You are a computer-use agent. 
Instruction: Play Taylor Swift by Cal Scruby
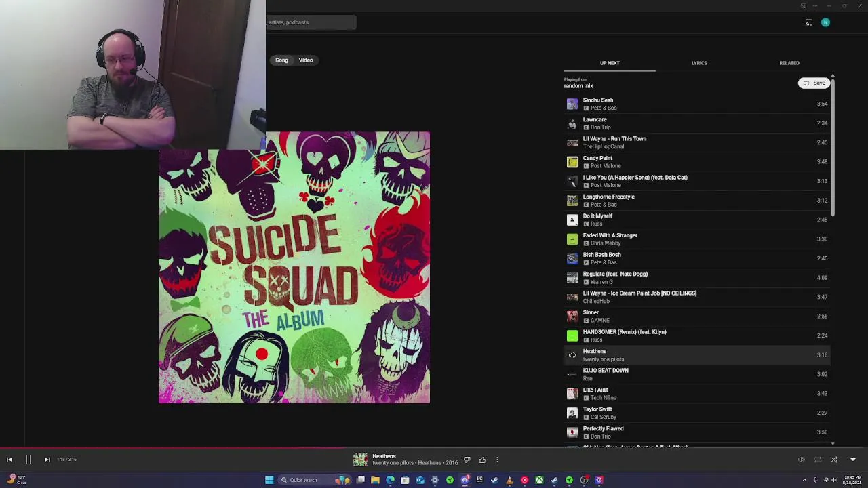pyautogui.click(x=697, y=413)
